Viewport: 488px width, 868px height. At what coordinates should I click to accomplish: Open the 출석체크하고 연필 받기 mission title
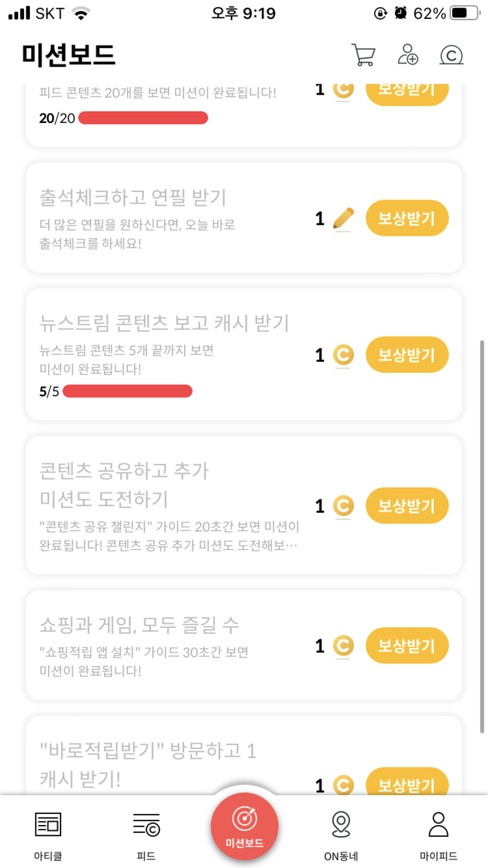[133, 198]
